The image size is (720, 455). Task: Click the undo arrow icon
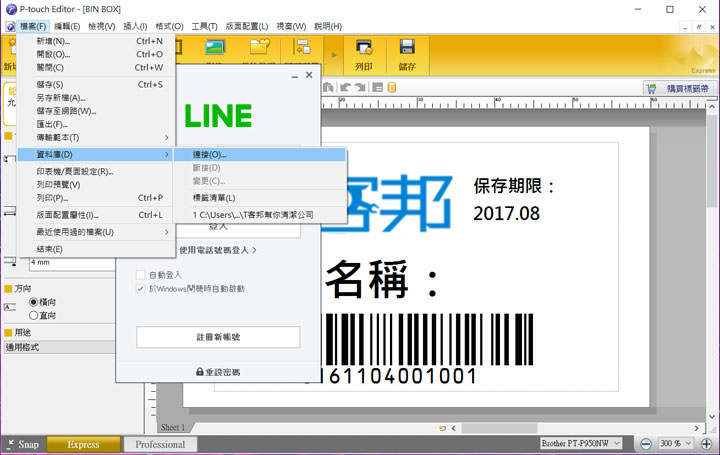coord(345,87)
